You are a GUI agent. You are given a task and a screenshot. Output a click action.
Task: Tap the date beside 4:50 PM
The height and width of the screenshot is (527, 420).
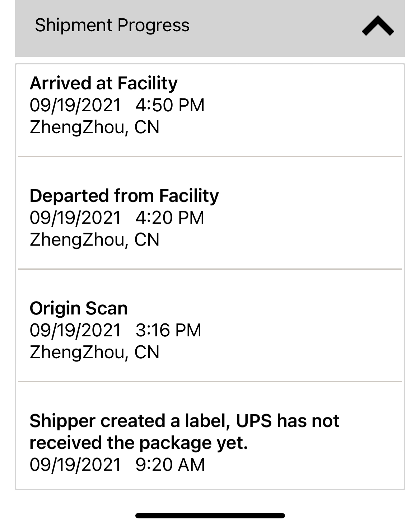click(75, 105)
